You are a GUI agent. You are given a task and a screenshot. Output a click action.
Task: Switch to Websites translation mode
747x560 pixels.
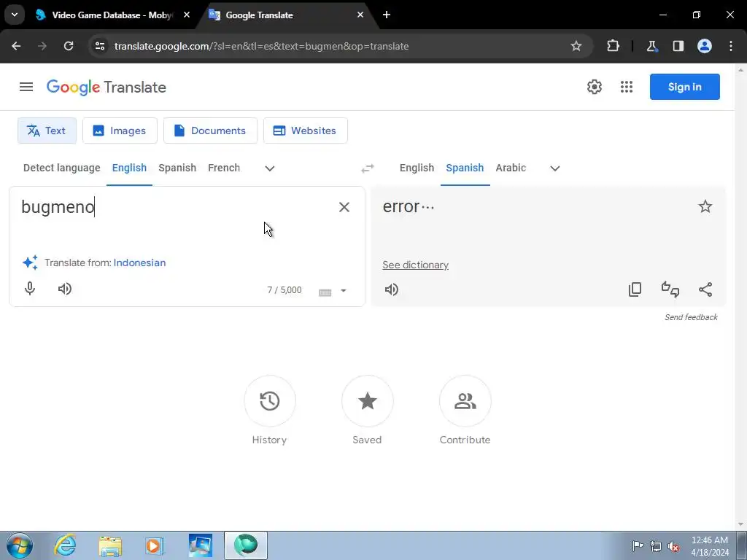pyautogui.click(x=306, y=131)
